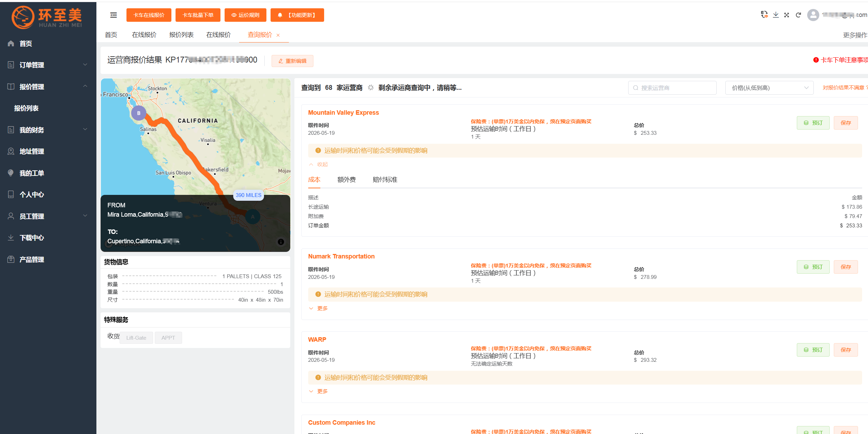Expand WARP details with 更多

(x=318, y=391)
